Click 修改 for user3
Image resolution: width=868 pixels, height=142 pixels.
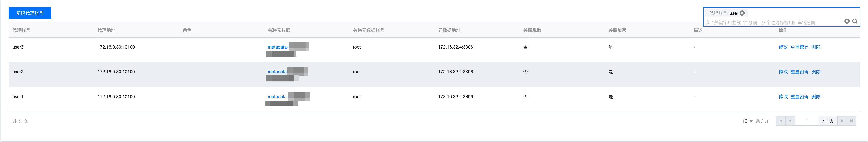tap(783, 47)
